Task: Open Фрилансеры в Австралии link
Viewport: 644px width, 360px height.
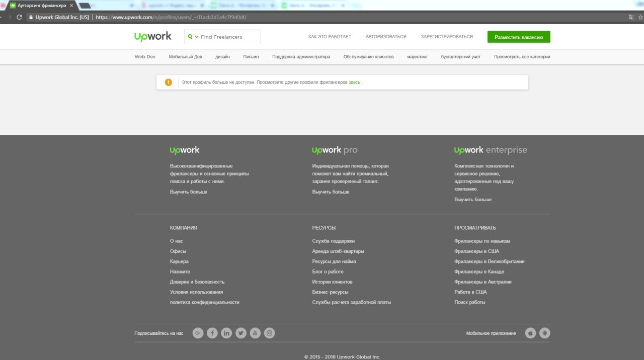Action: point(482,282)
